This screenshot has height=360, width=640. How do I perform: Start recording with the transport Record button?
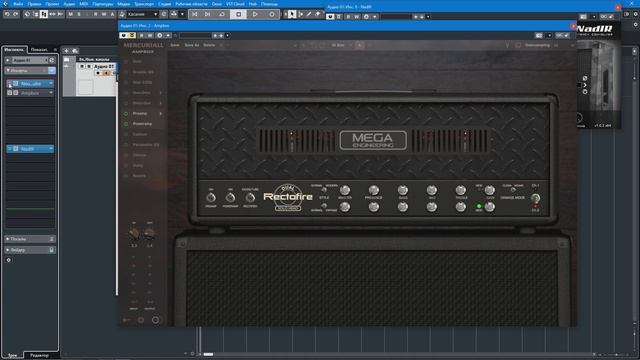(272, 14)
